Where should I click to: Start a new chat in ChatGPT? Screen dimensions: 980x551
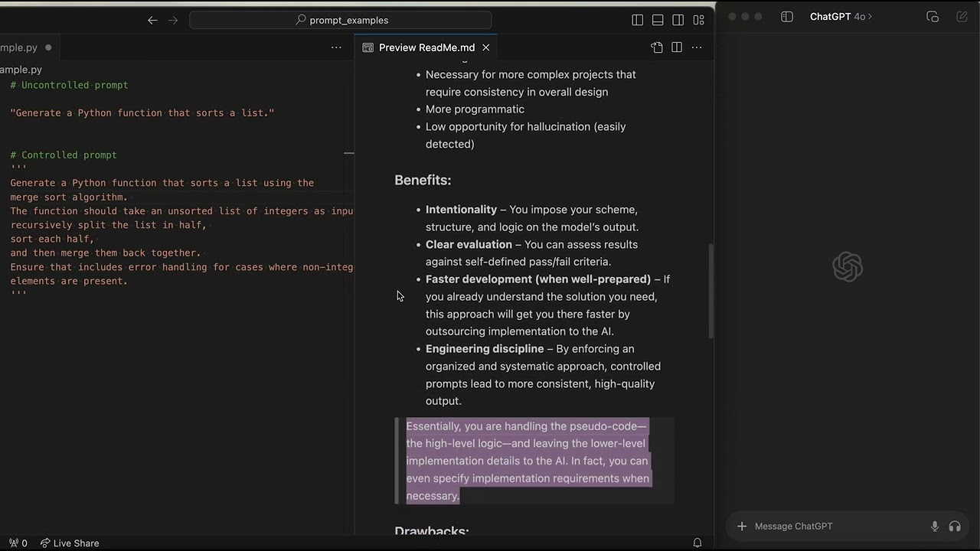962,17
